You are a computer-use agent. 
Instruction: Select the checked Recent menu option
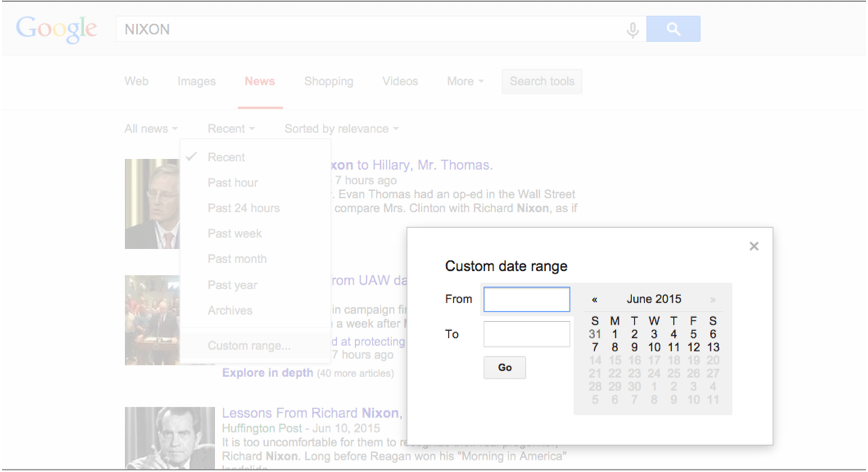click(226, 157)
